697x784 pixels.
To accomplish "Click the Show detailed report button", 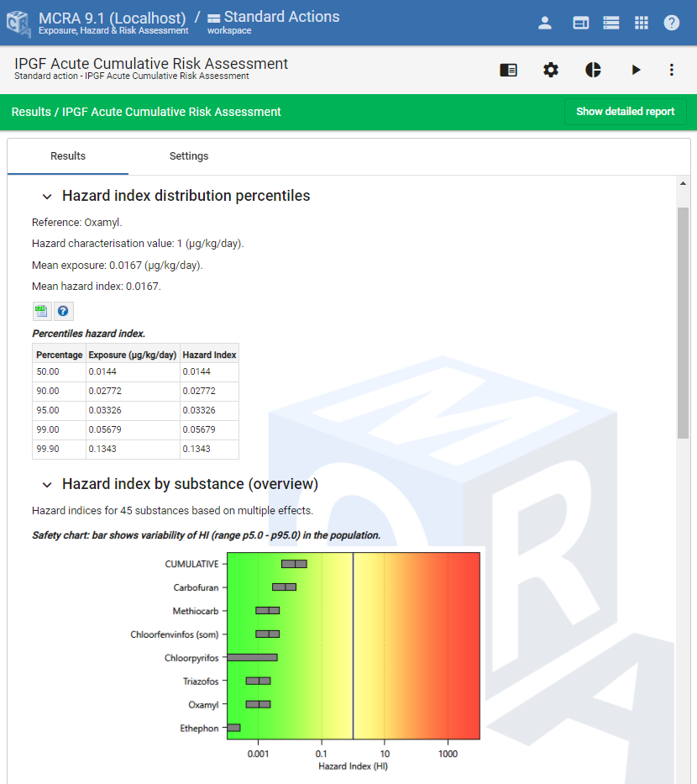I will [x=625, y=111].
